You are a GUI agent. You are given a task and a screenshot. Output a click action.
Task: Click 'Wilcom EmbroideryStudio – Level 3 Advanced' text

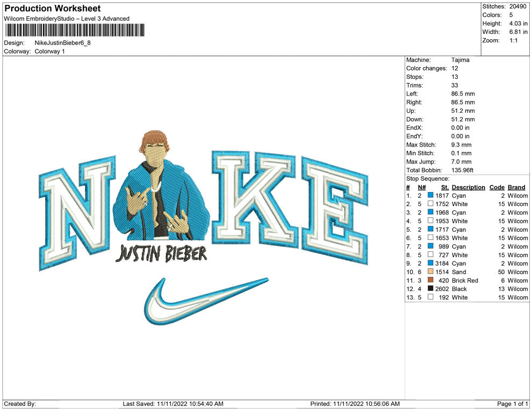coord(67,19)
